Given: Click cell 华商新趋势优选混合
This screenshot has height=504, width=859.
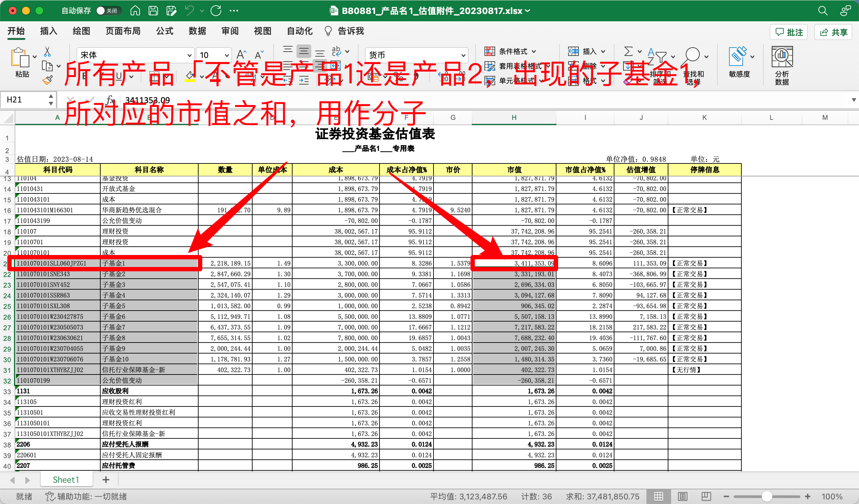Looking at the screenshot, I should click(149, 210).
